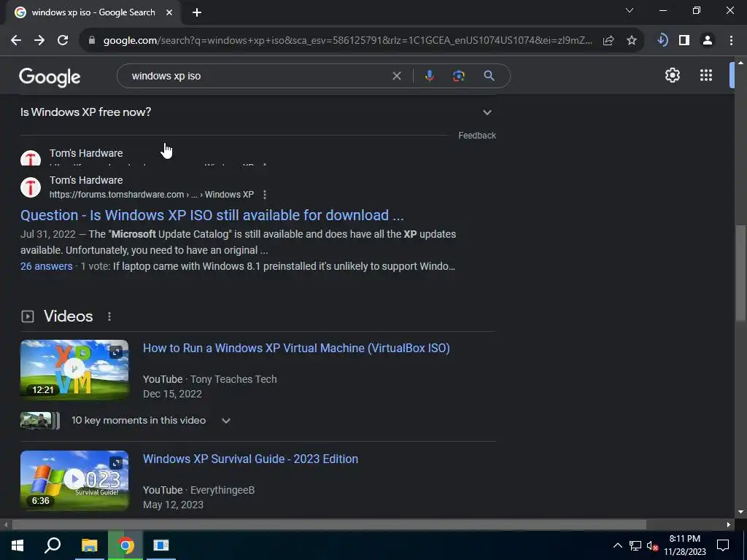Click the horizontal scrollbar at bottom
This screenshot has height=560, width=747.
tap(329, 524)
